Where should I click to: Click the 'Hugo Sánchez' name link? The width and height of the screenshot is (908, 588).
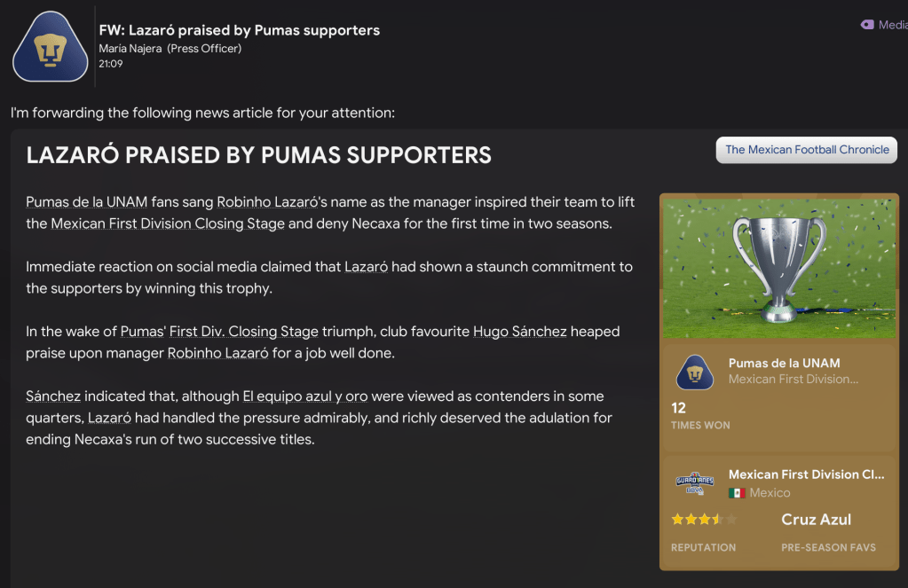(x=519, y=332)
